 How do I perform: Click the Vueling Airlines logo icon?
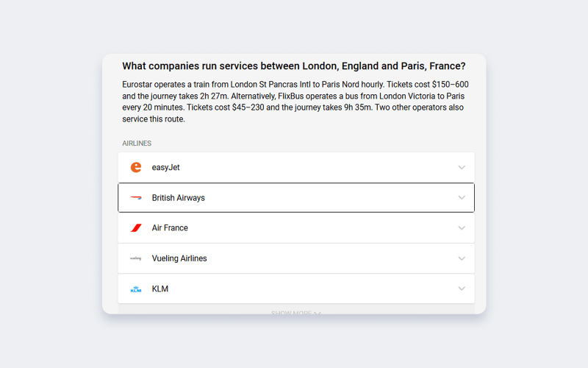click(136, 258)
